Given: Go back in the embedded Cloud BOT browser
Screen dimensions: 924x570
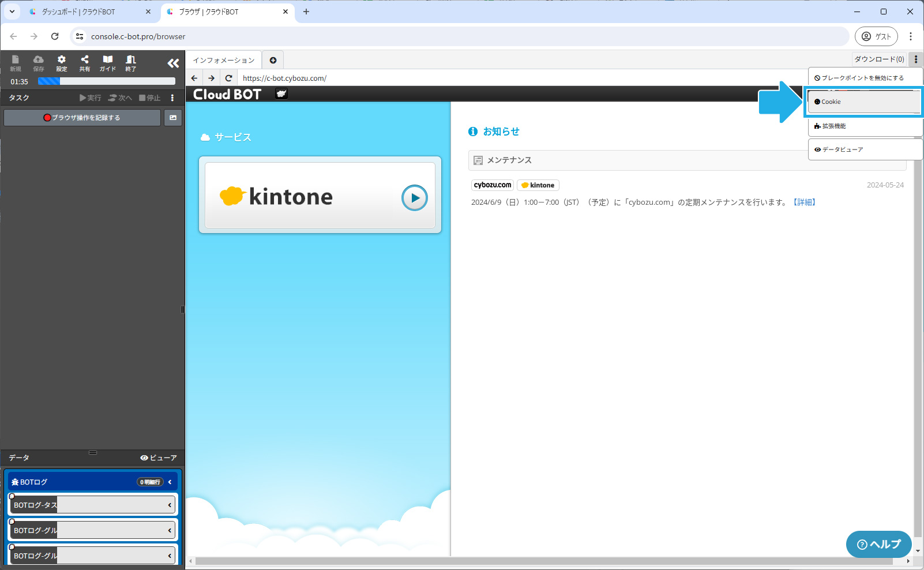Looking at the screenshot, I should point(194,78).
